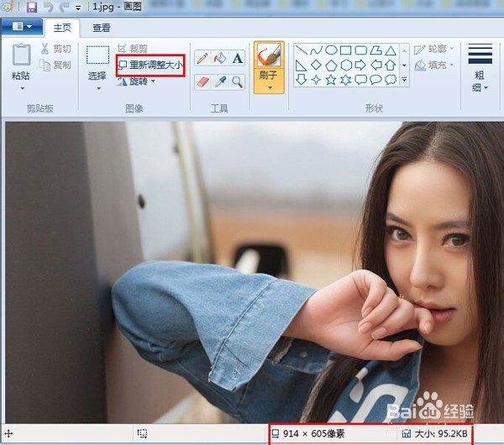Pick the Cloud callout shape
The image size is (504, 445).
click(x=391, y=80)
